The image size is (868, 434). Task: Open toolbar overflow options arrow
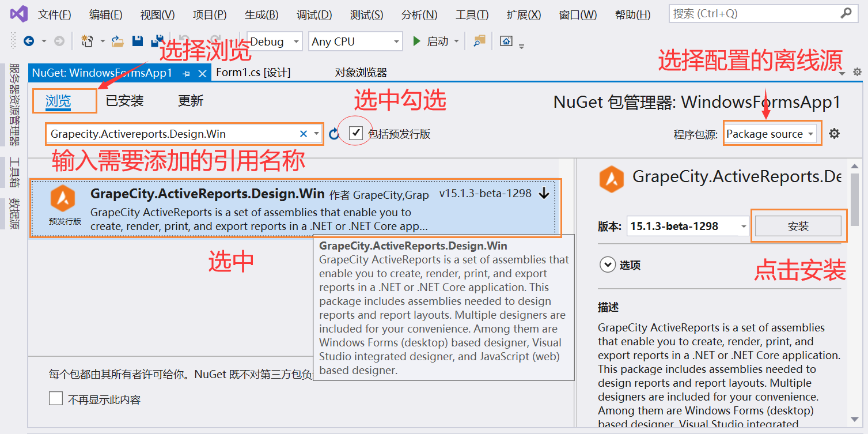[522, 46]
